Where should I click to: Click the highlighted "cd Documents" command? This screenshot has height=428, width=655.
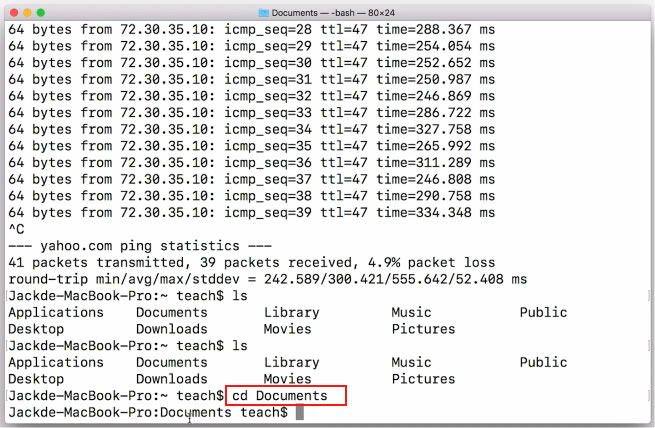(286, 396)
